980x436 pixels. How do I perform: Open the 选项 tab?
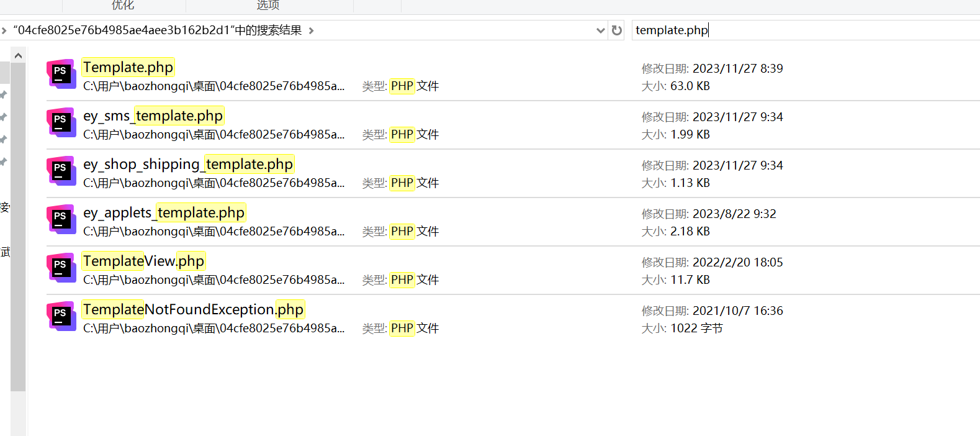pos(268,6)
